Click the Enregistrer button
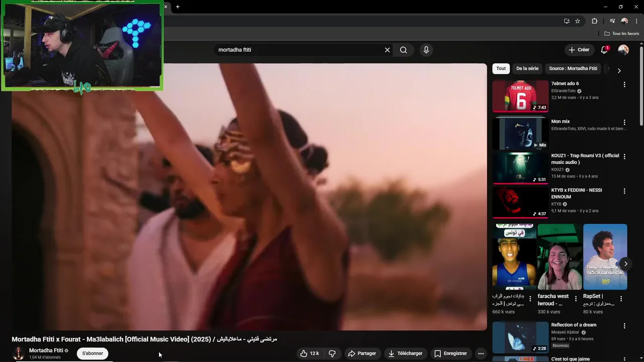 (x=451, y=353)
